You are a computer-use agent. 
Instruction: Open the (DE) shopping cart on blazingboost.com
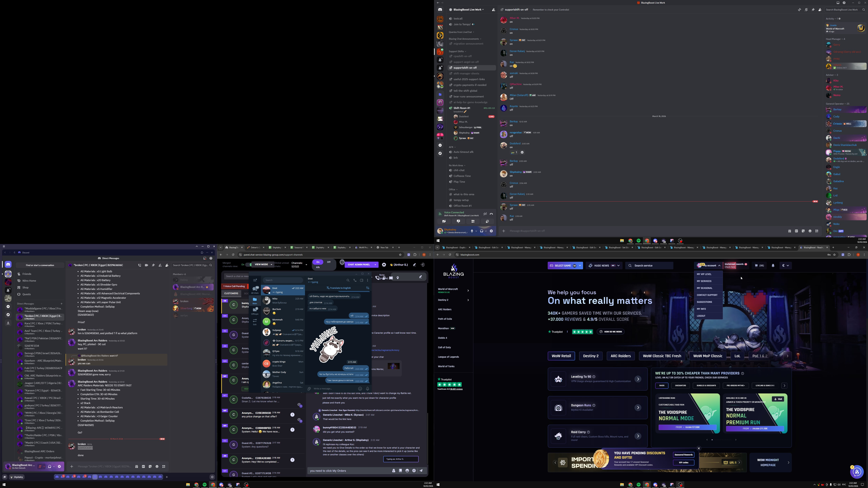point(759,265)
